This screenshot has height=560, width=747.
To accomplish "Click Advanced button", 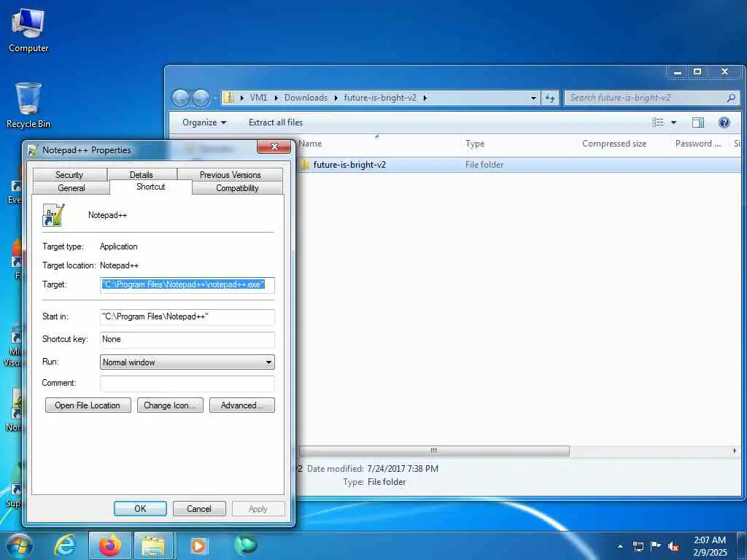I will [242, 405].
